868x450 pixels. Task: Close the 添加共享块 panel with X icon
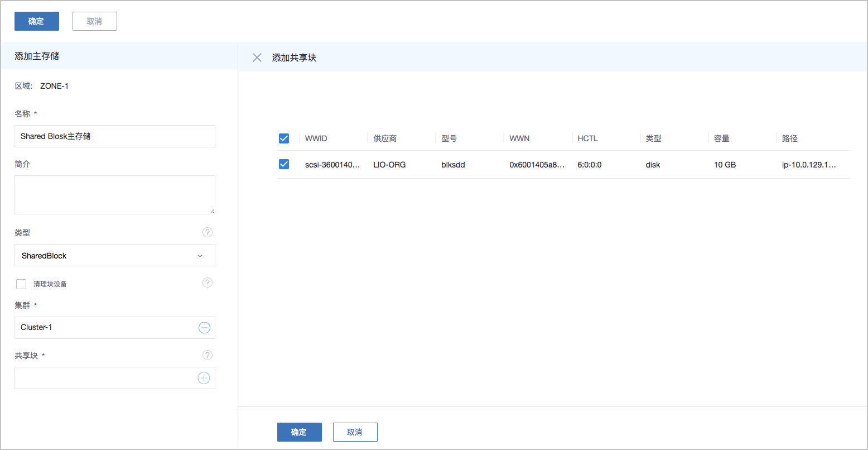point(257,58)
